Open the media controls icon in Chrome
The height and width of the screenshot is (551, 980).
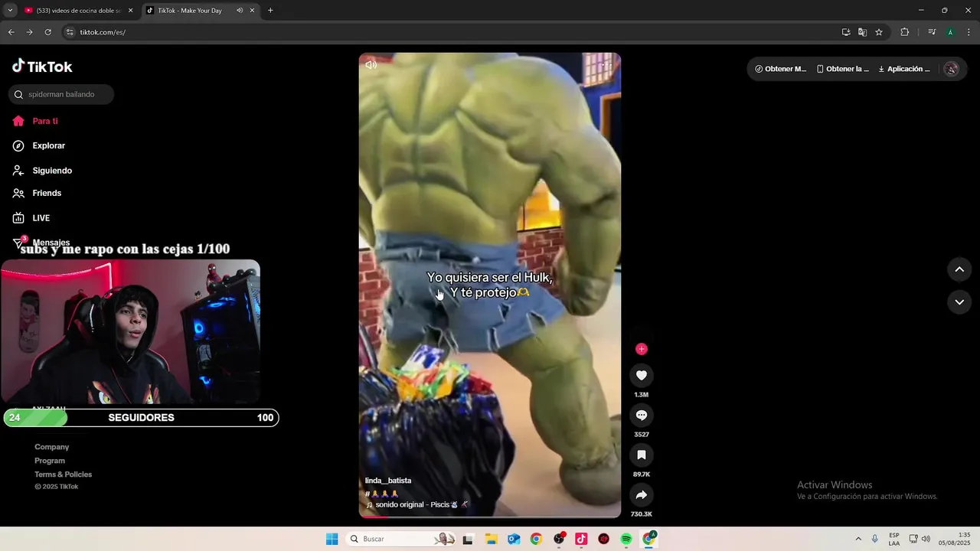click(x=932, y=32)
